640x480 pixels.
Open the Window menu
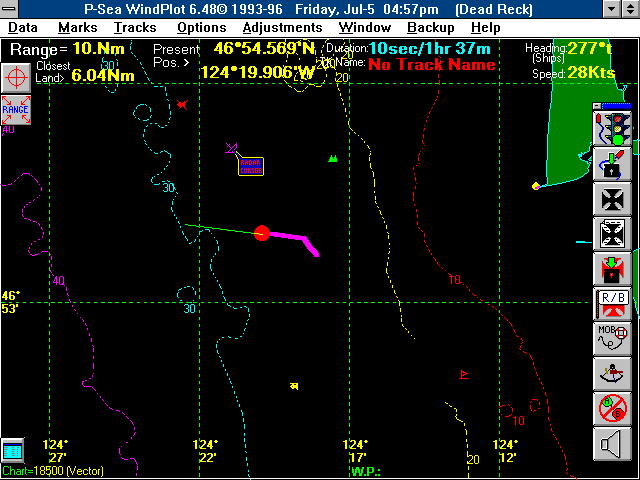pyautogui.click(x=365, y=28)
